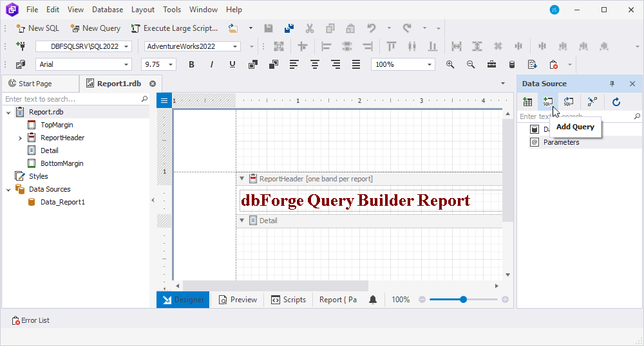Image resolution: width=644 pixels, height=346 pixels.
Task: Click the Add Table icon in Data Source
Action: point(528,102)
